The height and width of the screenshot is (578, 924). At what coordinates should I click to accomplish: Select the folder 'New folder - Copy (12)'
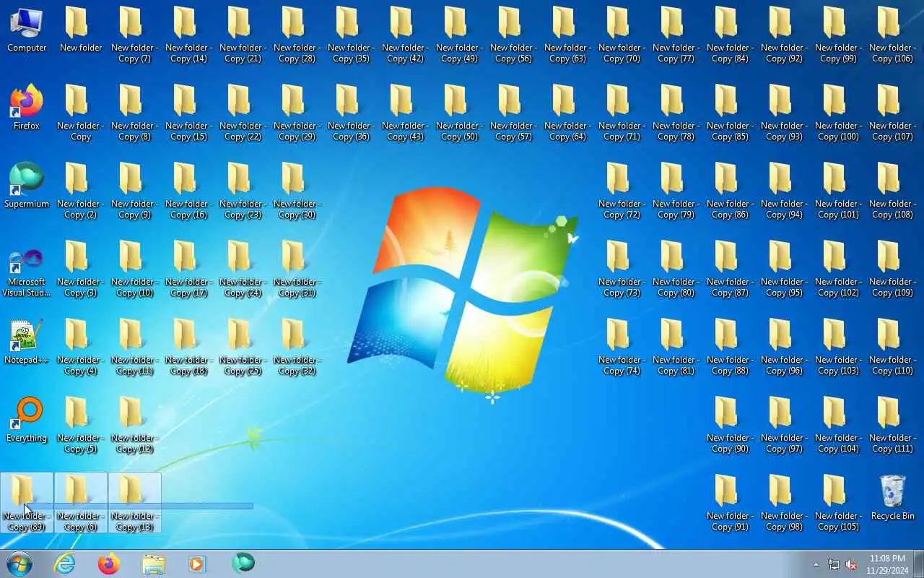point(135,425)
